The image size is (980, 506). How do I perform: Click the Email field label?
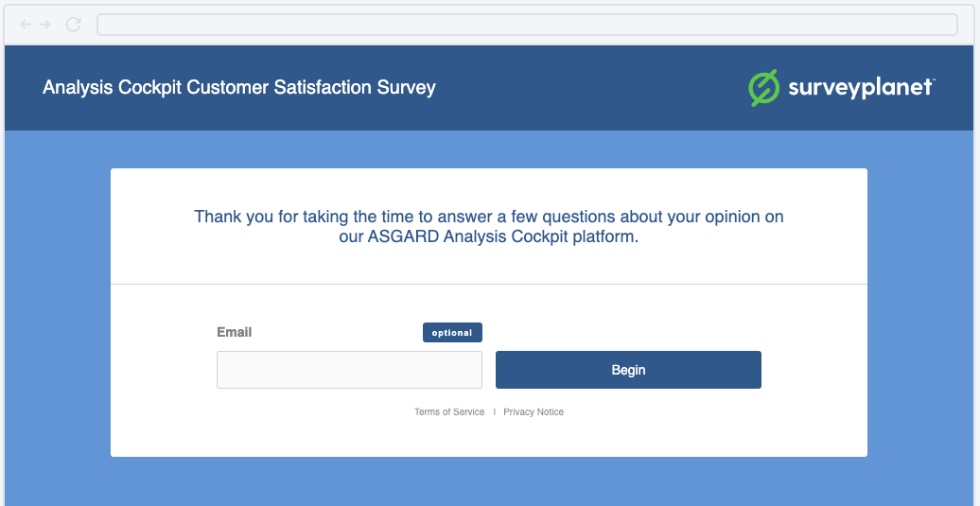click(x=235, y=332)
